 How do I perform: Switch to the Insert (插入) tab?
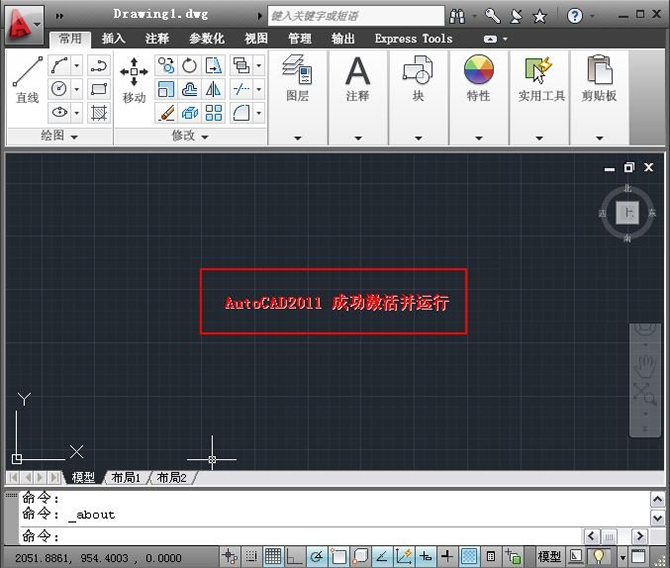tap(113, 39)
